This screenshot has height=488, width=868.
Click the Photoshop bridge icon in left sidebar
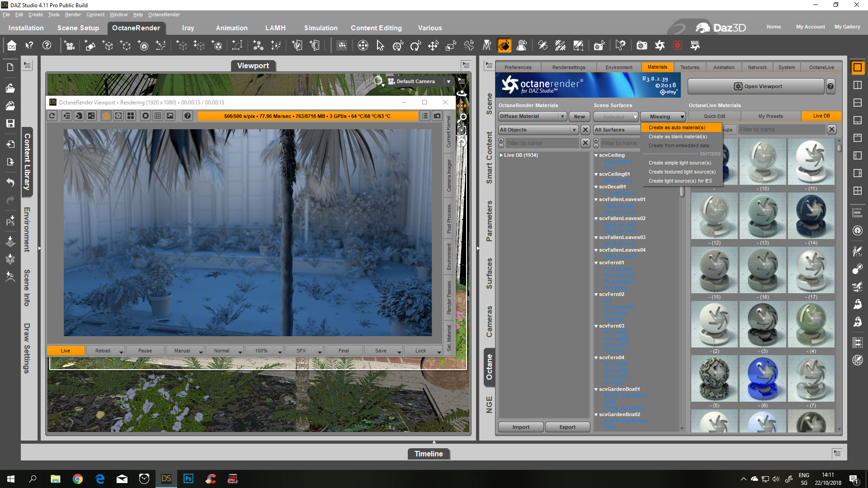point(10,221)
